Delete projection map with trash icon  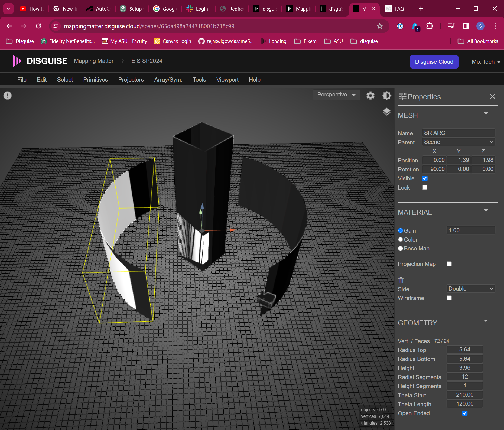(x=401, y=280)
